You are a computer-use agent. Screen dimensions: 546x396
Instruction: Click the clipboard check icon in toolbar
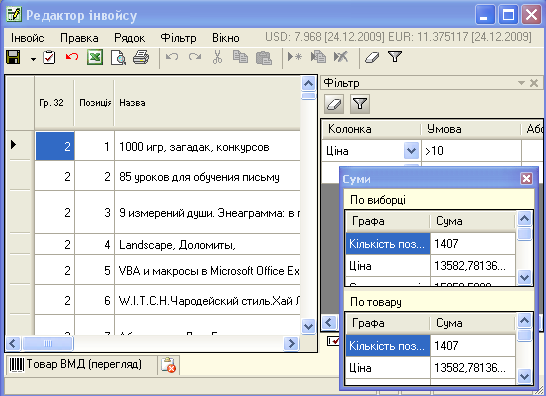[49, 57]
